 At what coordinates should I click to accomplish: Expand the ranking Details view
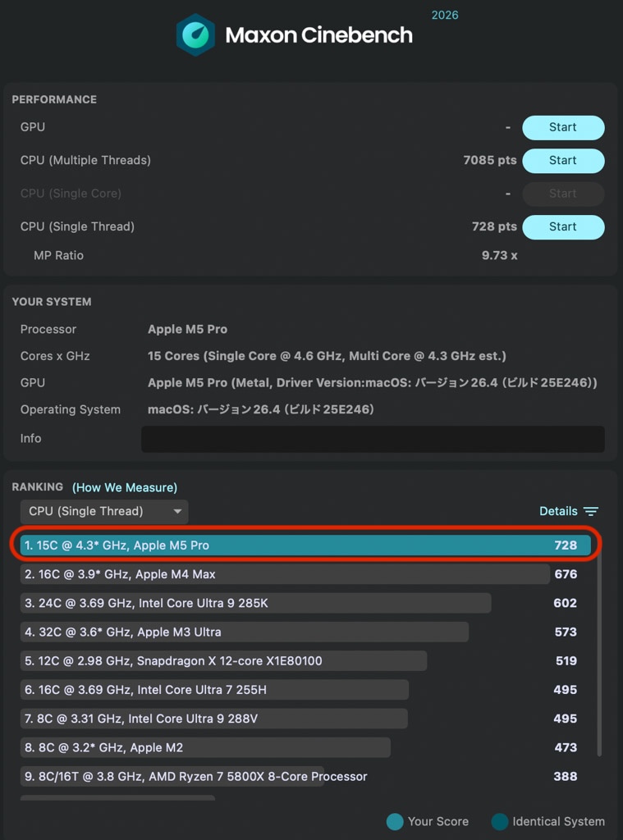[558, 511]
